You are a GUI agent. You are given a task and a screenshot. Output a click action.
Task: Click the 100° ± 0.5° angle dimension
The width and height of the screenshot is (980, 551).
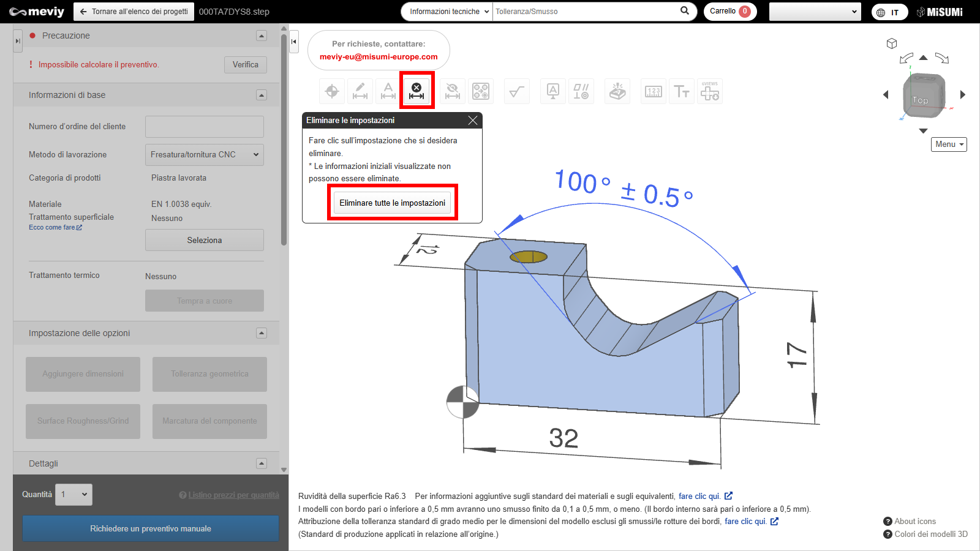(x=623, y=189)
